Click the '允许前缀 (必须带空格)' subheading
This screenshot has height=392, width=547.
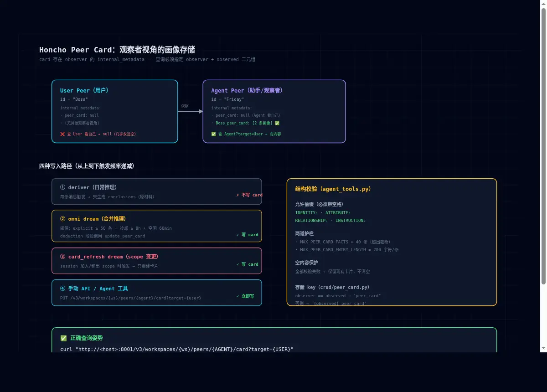pyautogui.click(x=319, y=204)
